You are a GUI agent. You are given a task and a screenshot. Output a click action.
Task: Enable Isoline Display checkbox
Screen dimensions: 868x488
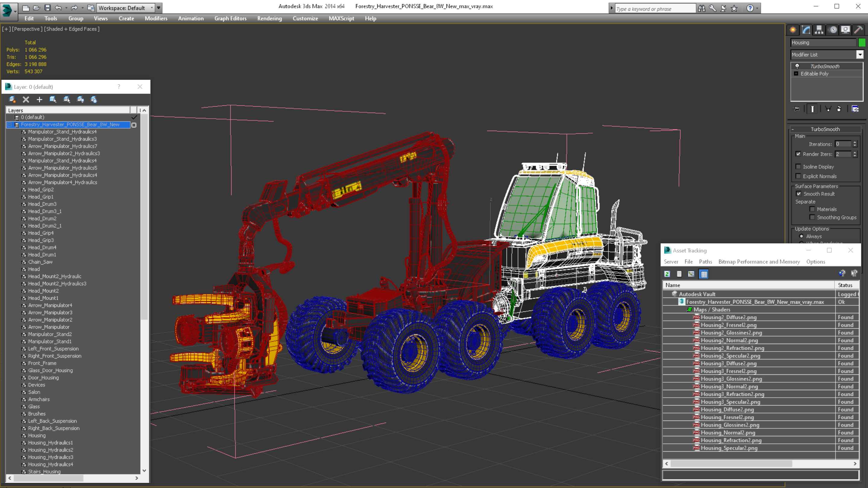click(x=798, y=167)
